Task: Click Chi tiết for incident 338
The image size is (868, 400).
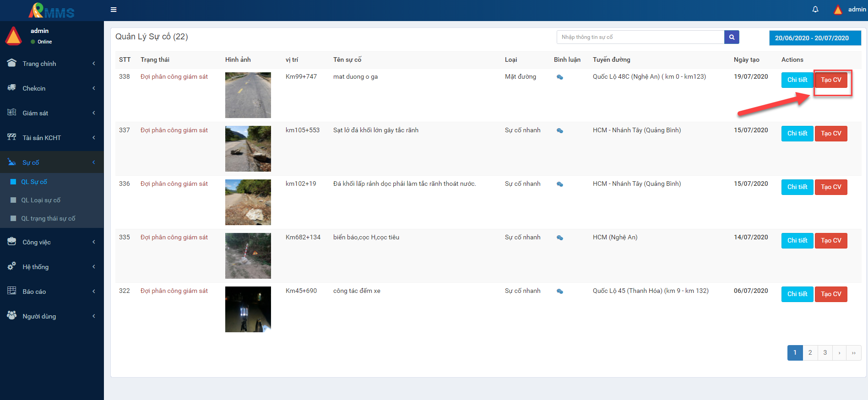Action: [x=797, y=80]
